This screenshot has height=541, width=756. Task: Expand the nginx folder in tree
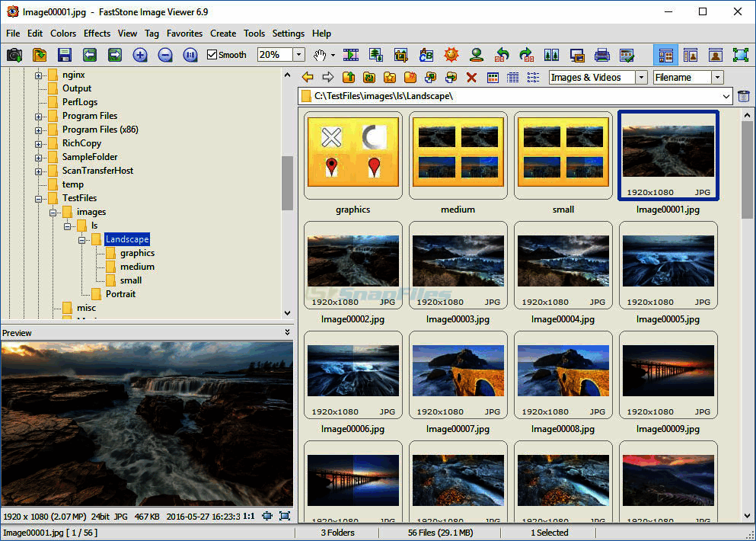(39, 75)
